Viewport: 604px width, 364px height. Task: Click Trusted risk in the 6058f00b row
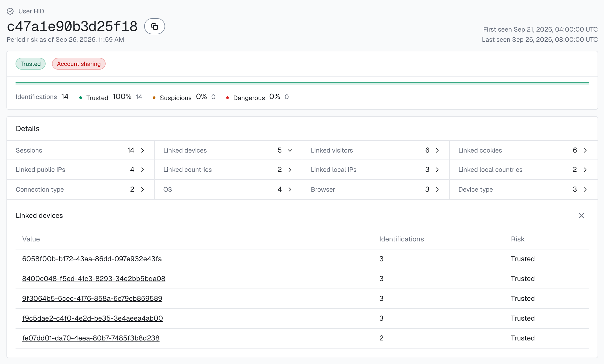tap(523, 259)
